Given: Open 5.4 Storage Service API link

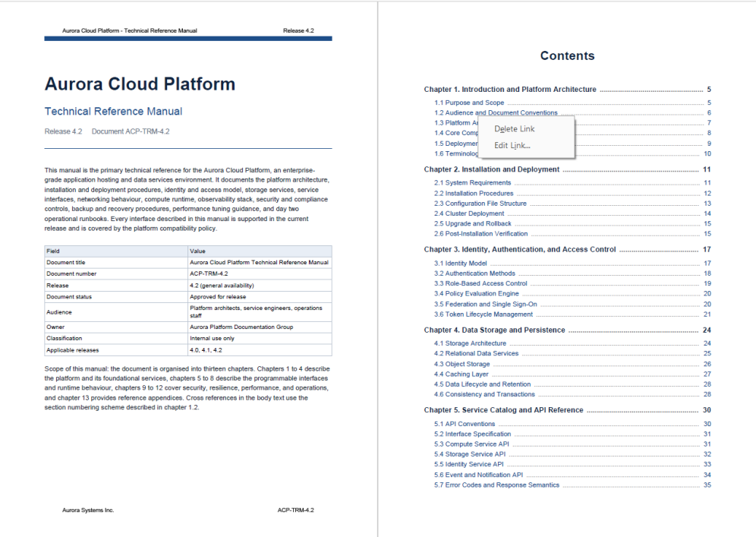Looking at the screenshot, I should (470, 454).
